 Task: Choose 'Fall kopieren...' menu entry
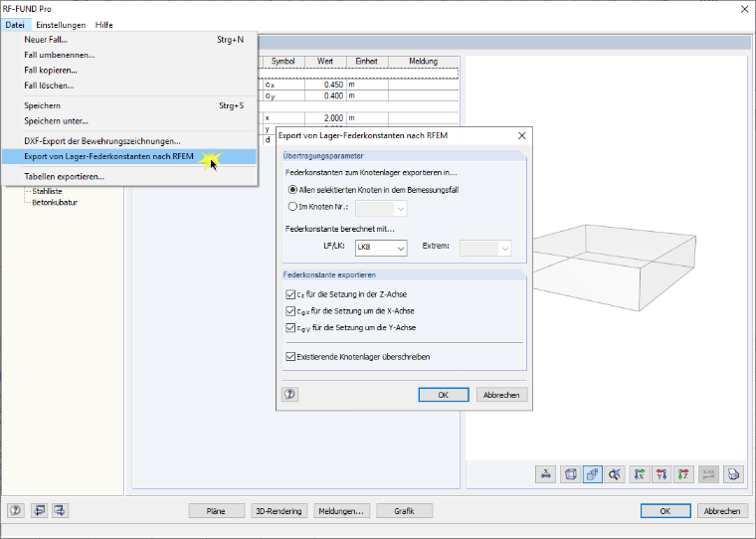click(x=129, y=71)
